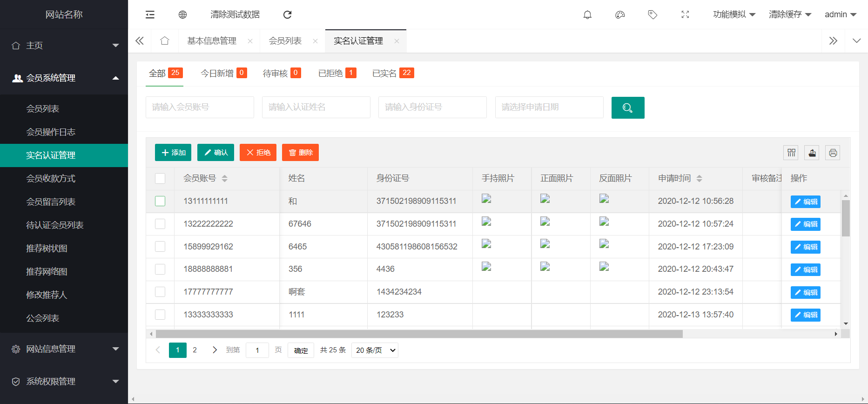
Task: Click the 确认 button
Action: pos(215,153)
